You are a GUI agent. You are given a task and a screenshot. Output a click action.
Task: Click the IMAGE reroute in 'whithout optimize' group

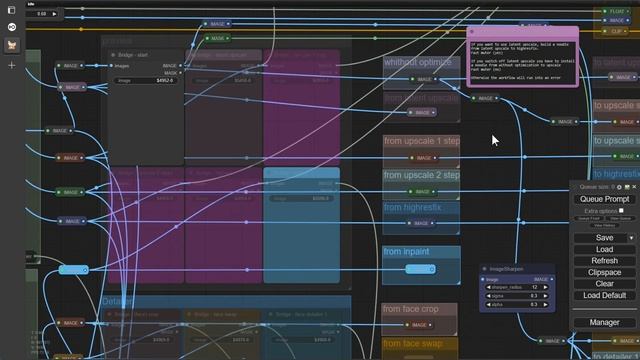[424, 79]
